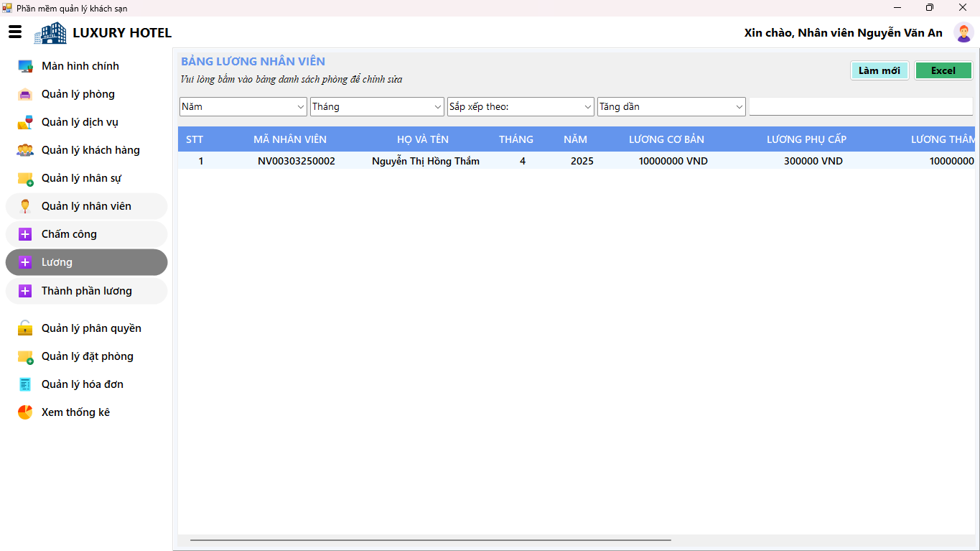
Task: Export the salary table with Excel button
Action: [943, 70]
